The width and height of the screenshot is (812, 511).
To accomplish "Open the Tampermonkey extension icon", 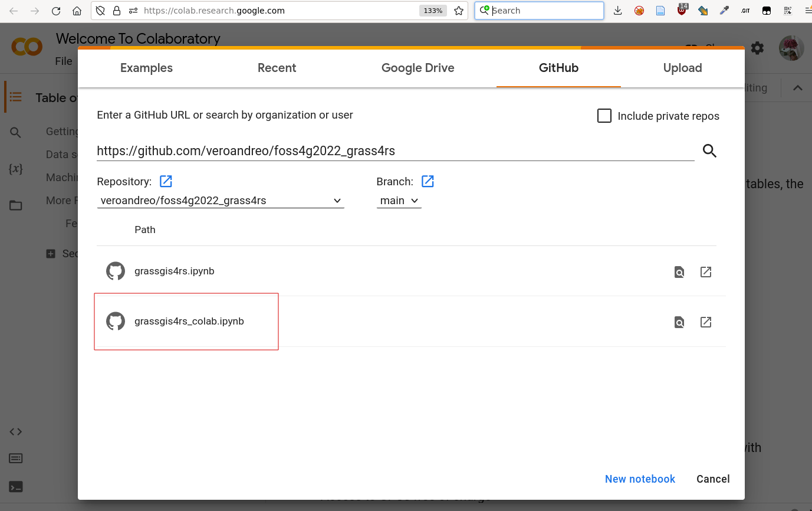I will tap(767, 11).
